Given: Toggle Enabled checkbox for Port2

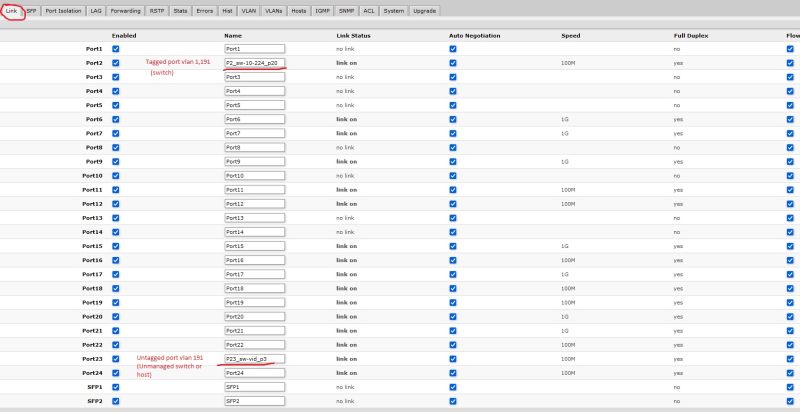Looking at the screenshot, I should tap(116, 63).
